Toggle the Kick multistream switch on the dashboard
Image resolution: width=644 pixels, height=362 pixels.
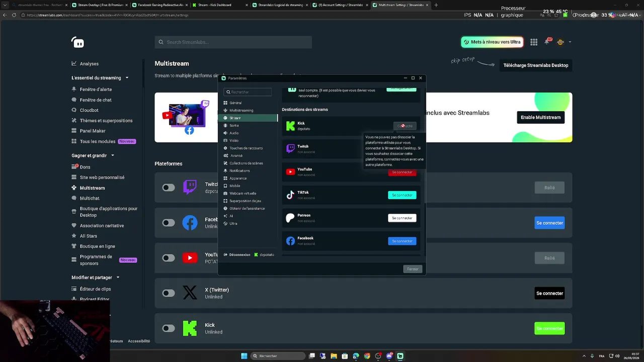point(169,328)
